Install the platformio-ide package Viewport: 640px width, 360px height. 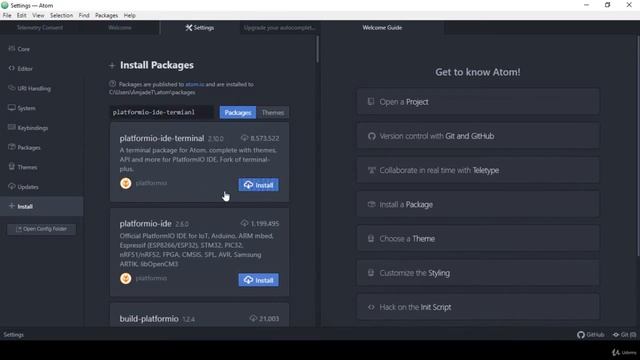(x=259, y=280)
